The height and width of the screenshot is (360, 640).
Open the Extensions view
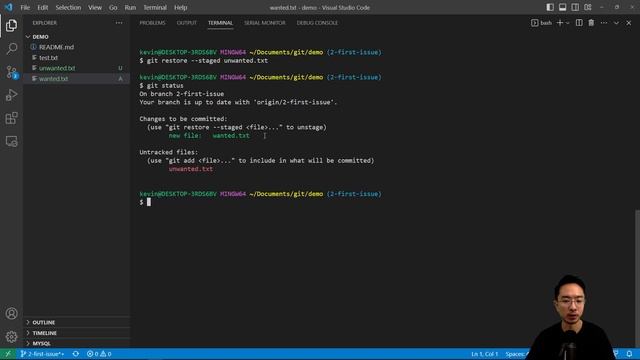pos(11,118)
